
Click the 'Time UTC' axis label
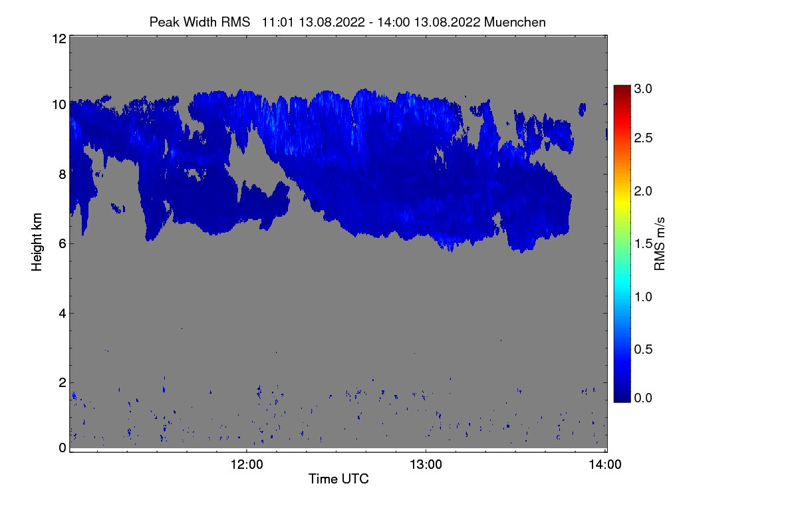point(338,478)
